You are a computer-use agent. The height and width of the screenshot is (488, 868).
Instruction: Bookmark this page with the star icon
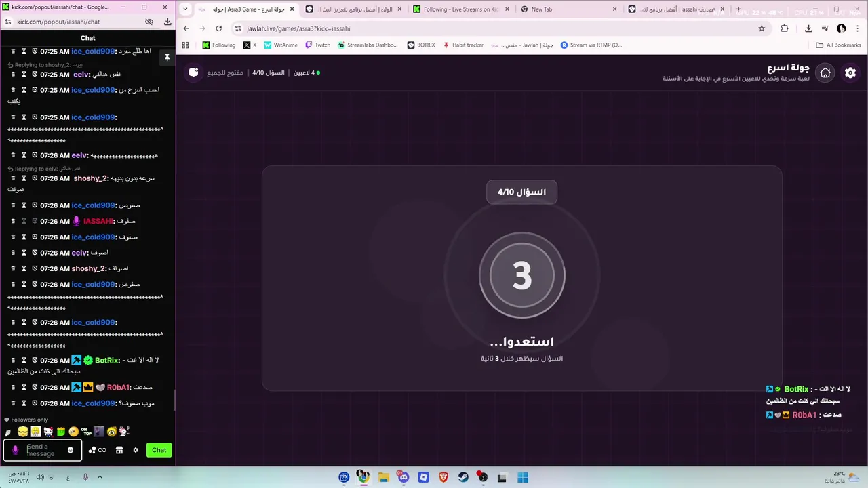coord(762,28)
